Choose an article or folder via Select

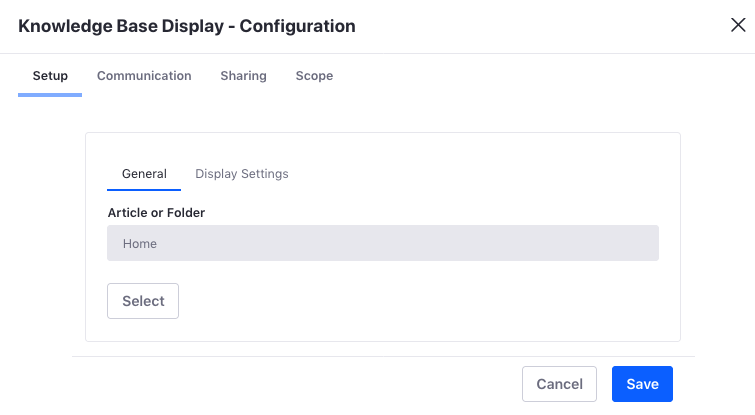click(x=143, y=301)
